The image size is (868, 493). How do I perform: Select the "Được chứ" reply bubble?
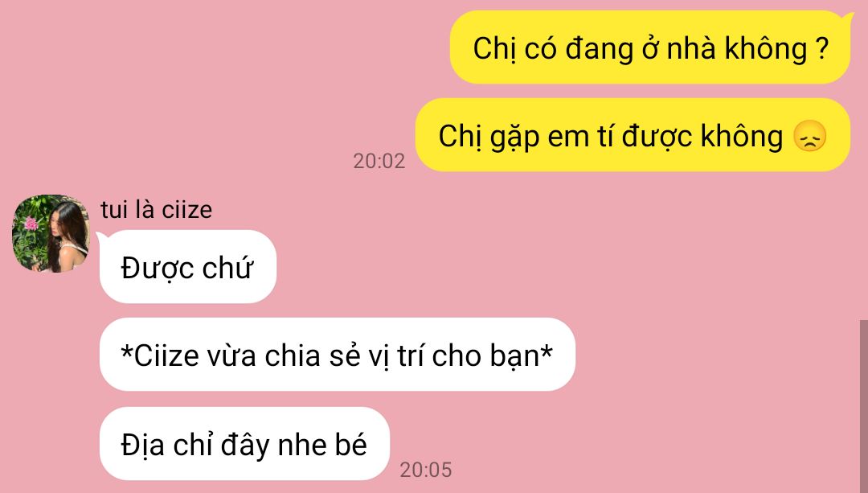click(x=187, y=267)
